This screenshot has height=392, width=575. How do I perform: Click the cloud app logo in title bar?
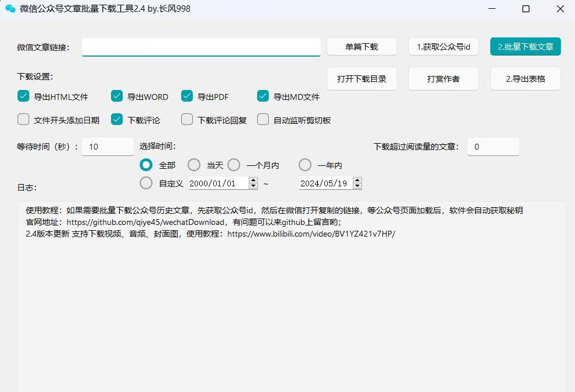click(x=9, y=9)
